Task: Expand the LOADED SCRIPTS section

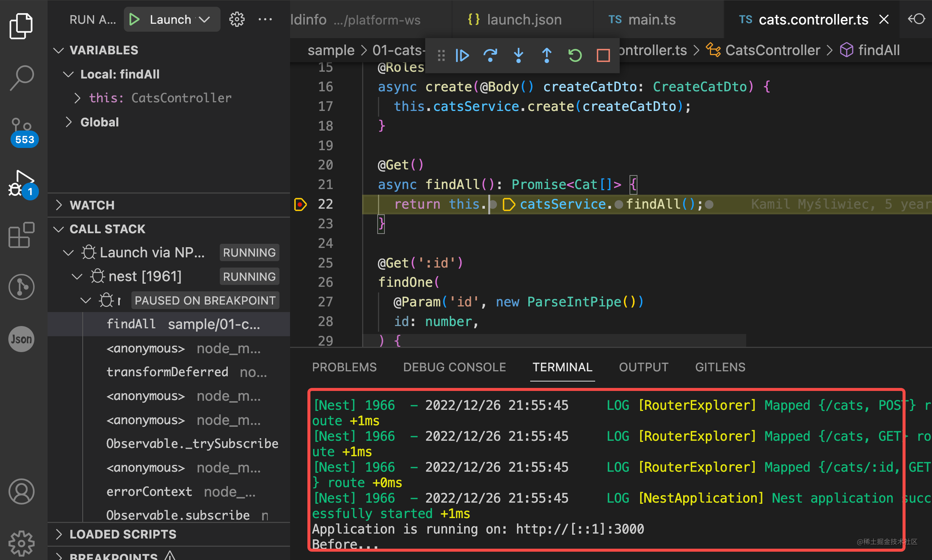Action: tap(59, 534)
